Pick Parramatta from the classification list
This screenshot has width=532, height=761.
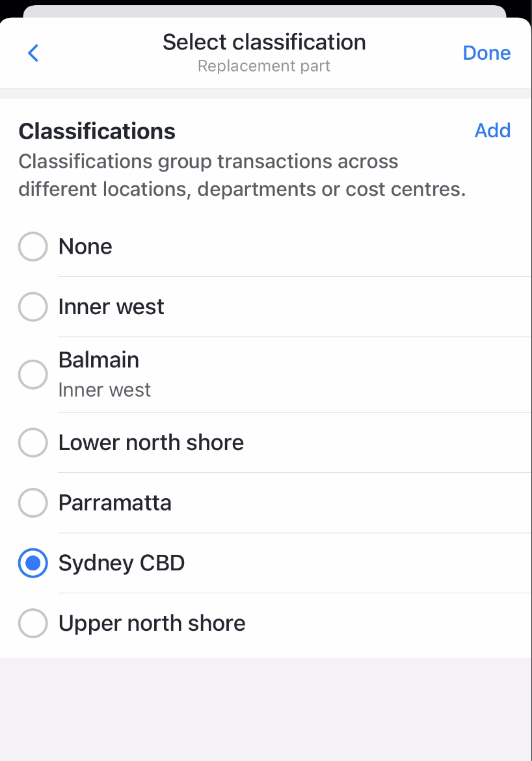pos(33,502)
